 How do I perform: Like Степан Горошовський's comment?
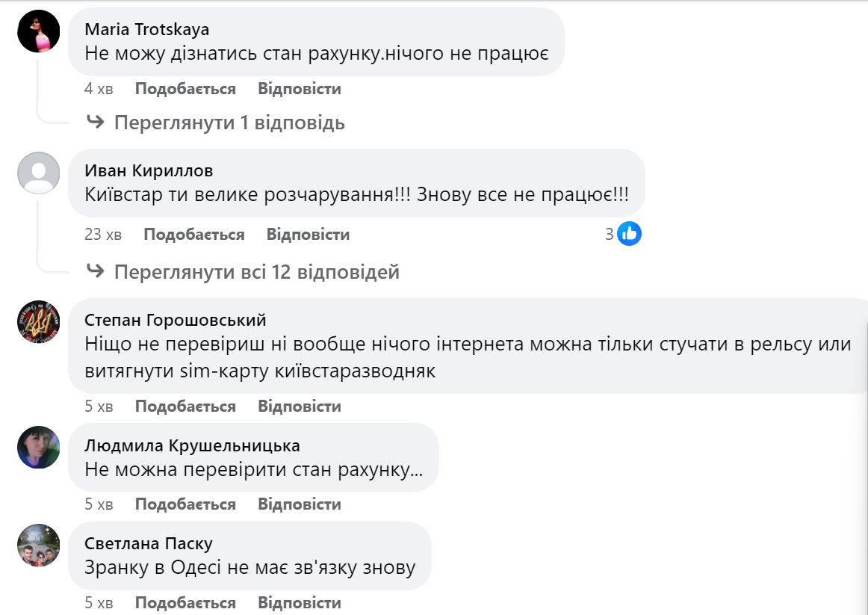pyautogui.click(x=185, y=407)
